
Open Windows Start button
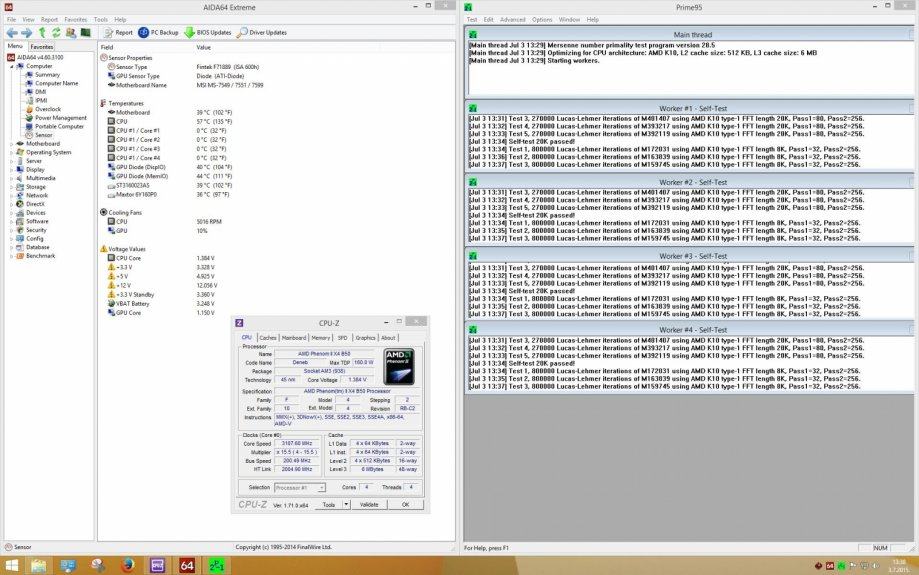pos(12,566)
